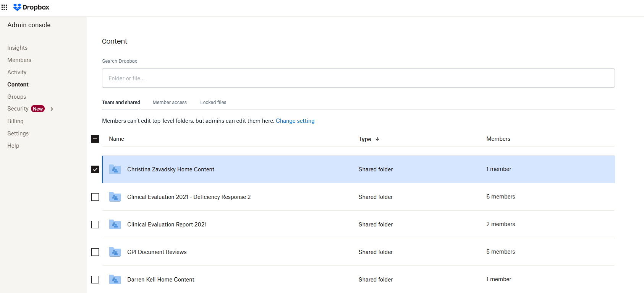
Task: Click the Search Dropbox folder or file field
Action: pos(358,78)
